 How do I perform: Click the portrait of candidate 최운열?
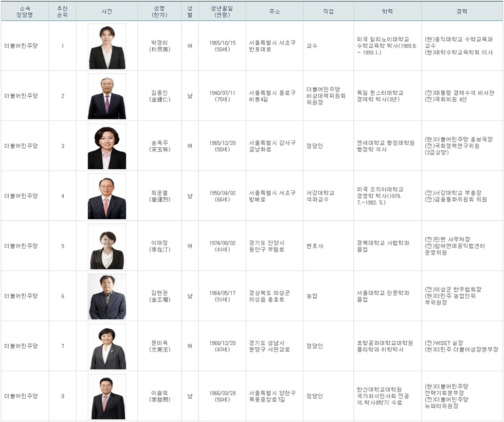pos(107,197)
